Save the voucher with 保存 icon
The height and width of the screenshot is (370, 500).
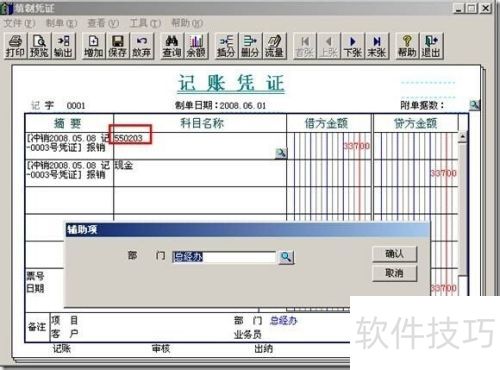(117, 46)
